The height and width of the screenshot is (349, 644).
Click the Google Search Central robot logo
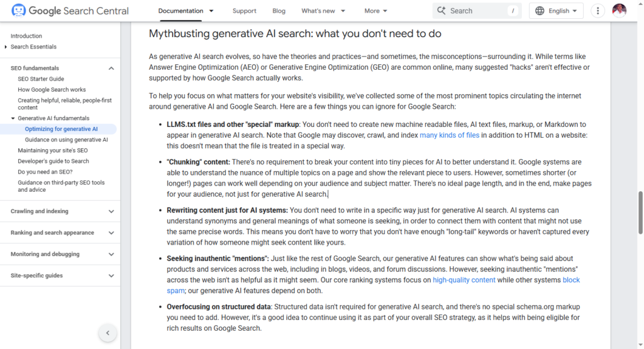click(x=18, y=11)
